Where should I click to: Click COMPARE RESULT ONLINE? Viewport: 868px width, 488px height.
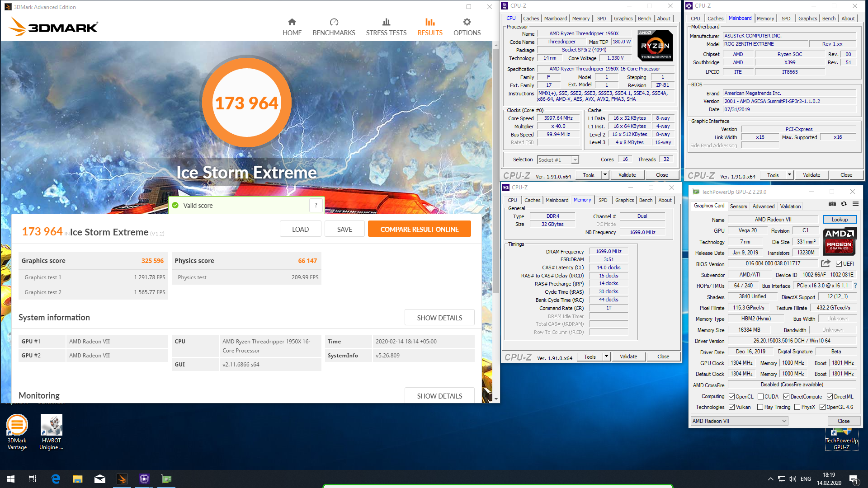[420, 229]
